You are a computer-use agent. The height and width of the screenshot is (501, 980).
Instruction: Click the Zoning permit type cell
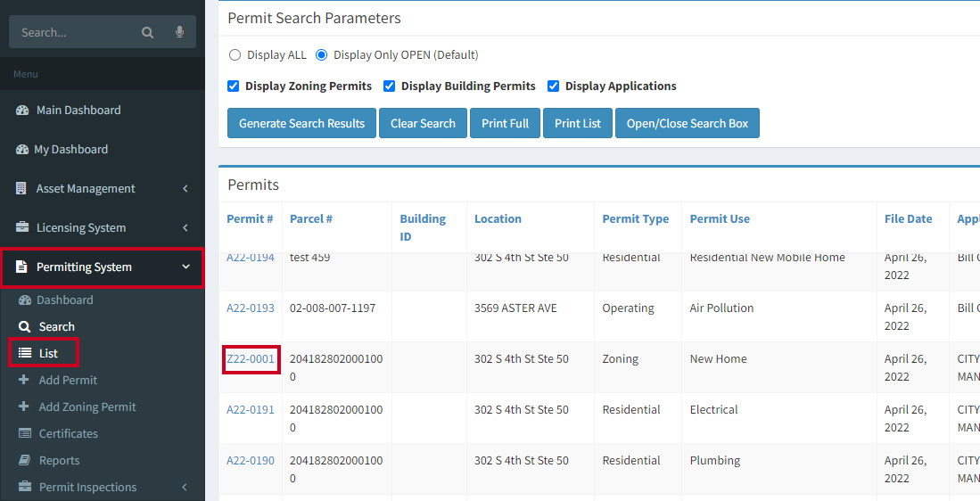(621, 358)
